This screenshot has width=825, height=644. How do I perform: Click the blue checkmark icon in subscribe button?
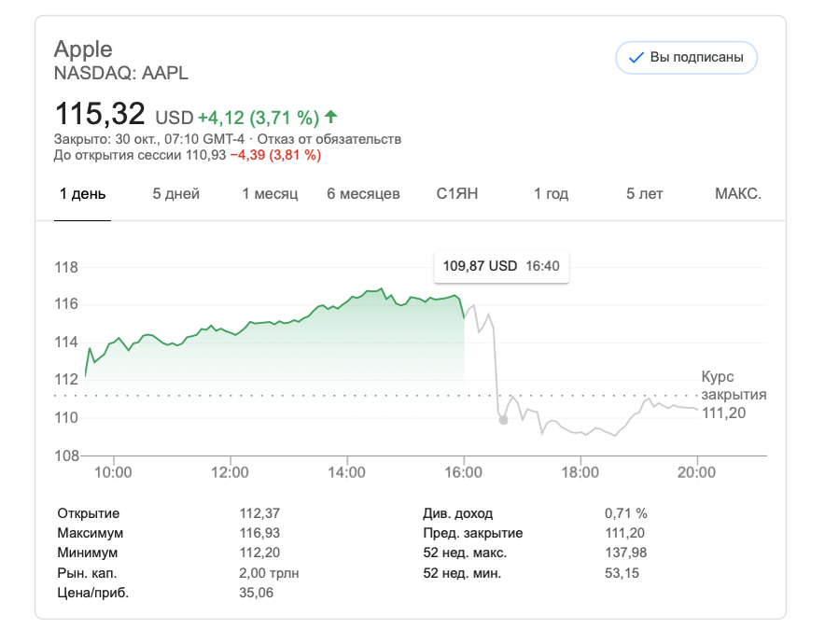(x=636, y=57)
